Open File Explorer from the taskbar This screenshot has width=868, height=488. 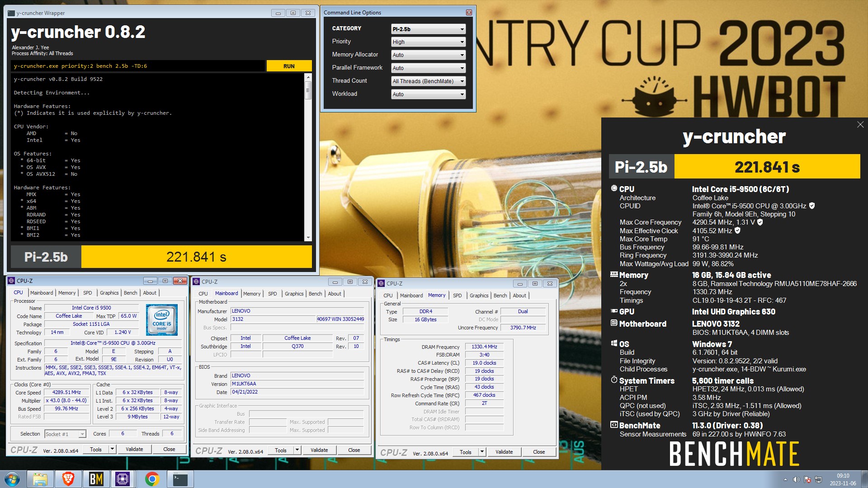[x=40, y=479]
